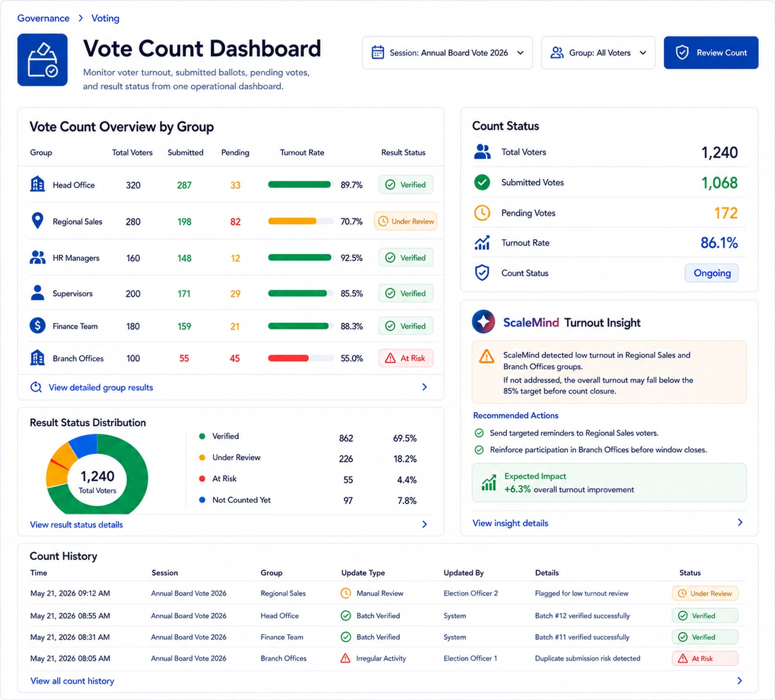Click the magnifier icon beside View detailed group results

[x=36, y=387]
